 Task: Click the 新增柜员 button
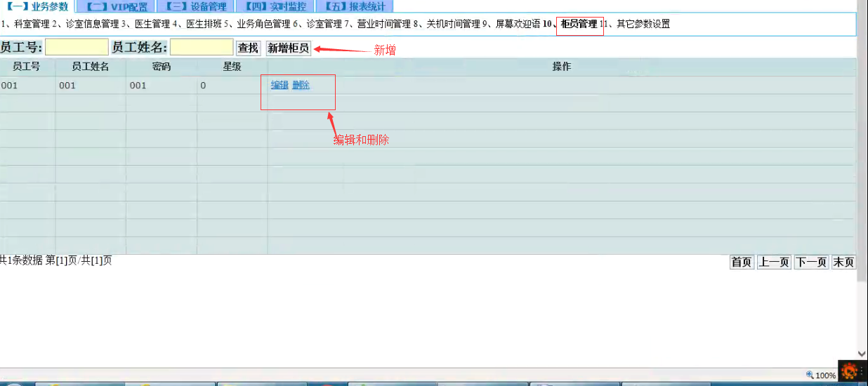(x=288, y=48)
